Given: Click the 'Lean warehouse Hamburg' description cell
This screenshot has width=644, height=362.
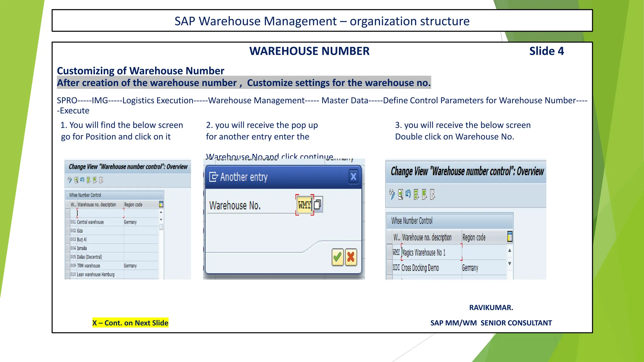Looking at the screenshot, I should click(x=100, y=274).
